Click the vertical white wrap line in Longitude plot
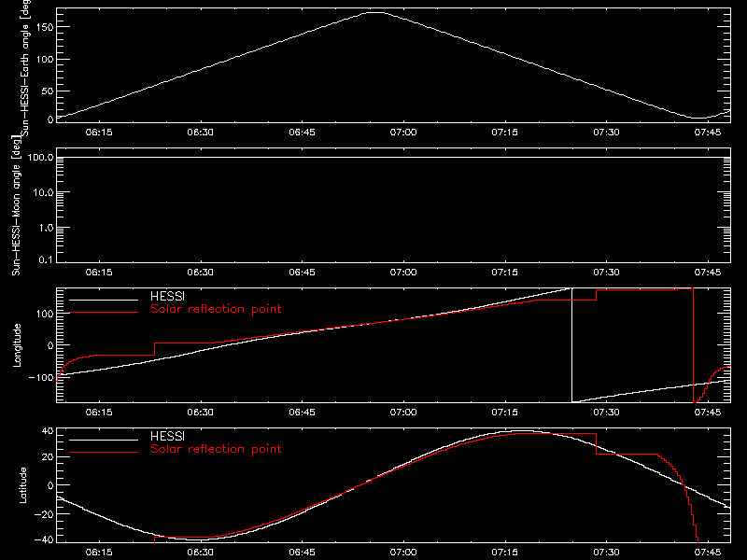The image size is (747, 560). 571,345
